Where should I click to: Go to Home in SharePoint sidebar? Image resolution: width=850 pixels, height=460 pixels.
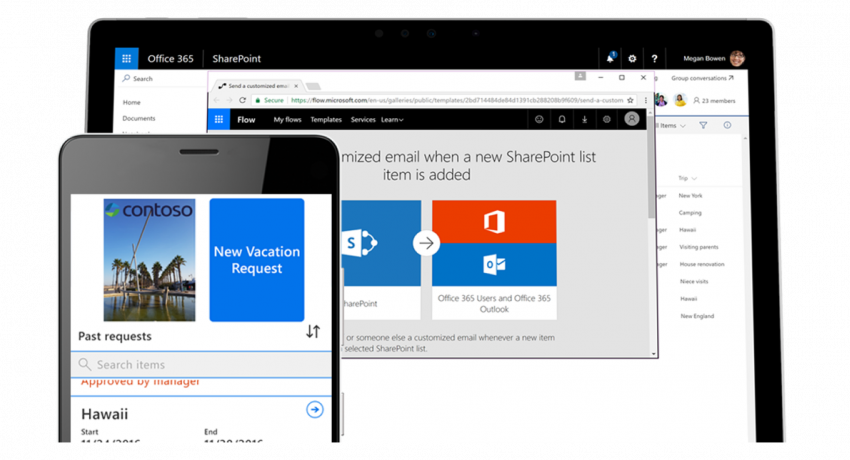click(131, 102)
